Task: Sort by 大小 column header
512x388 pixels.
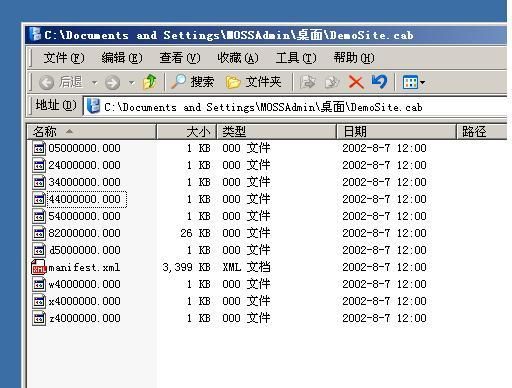Action: click(186, 132)
